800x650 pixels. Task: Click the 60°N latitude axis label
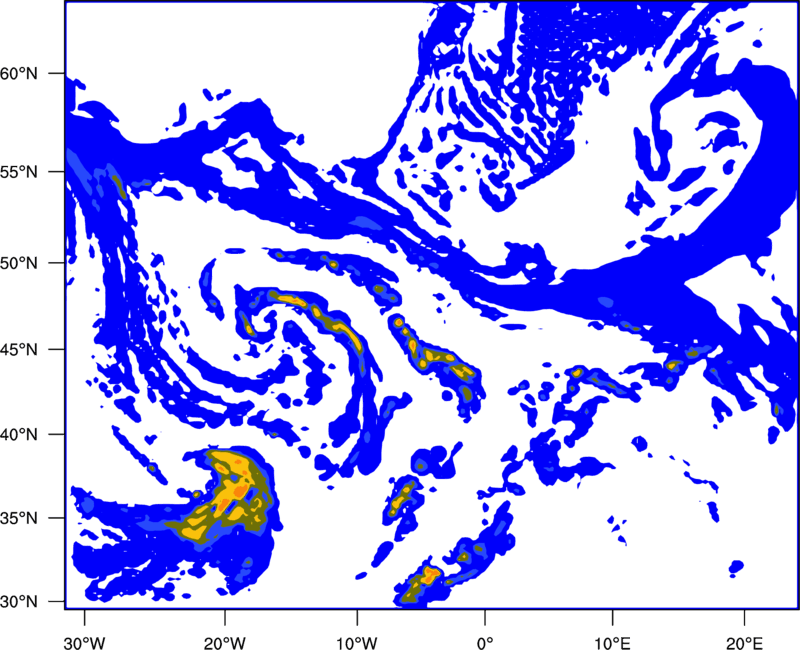tap(19, 73)
